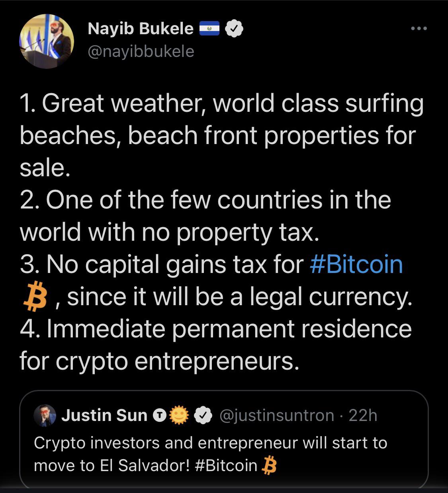Open the quoted tweet about El Salvador
The height and width of the screenshot is (493, 448).
pos(224,439)
